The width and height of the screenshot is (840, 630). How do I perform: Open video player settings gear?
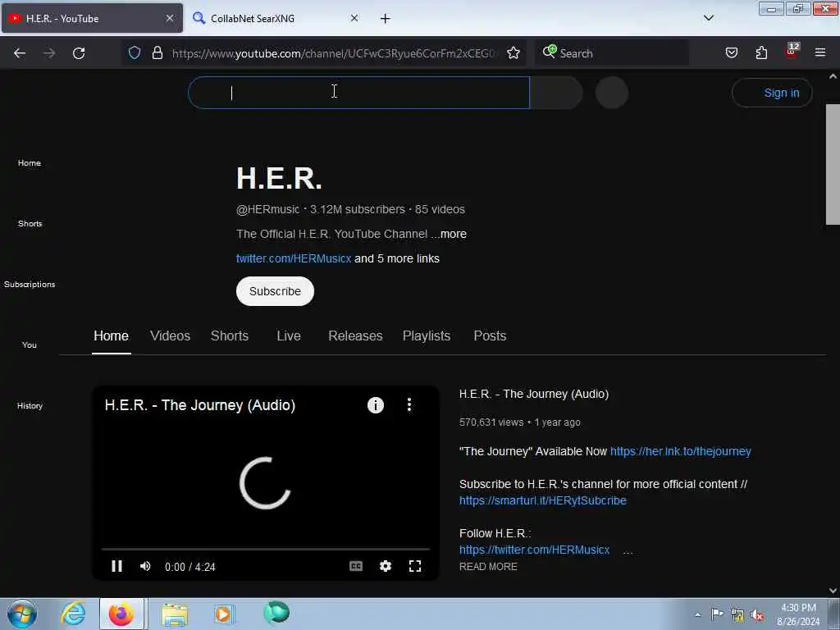[386, 566]
